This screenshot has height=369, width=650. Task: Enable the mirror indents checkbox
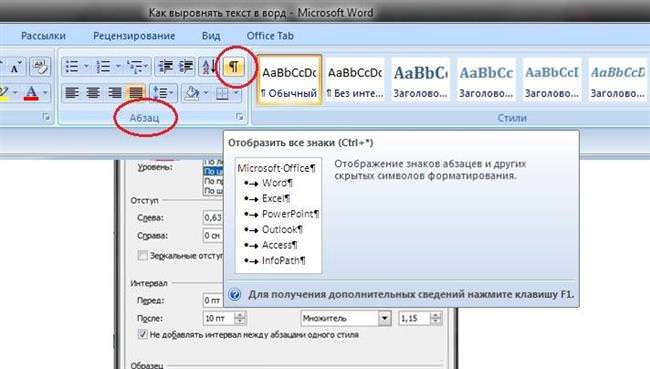[x=142, y=255]
